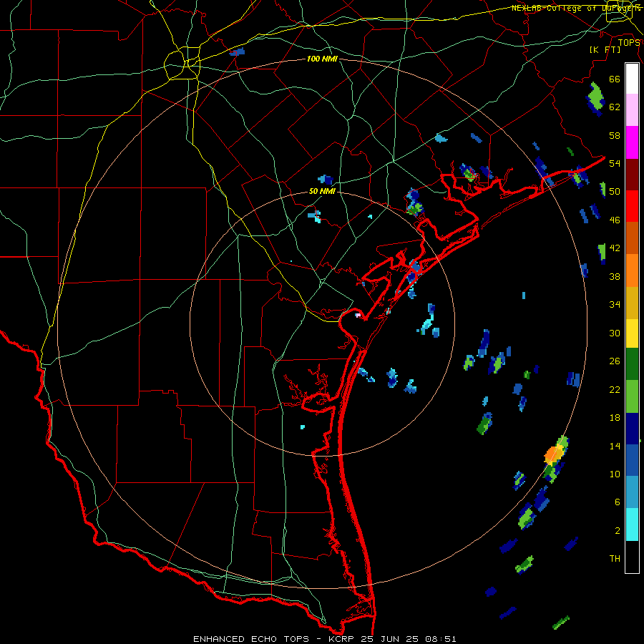Click the legend value '10'
This screenshot has height=644, width=644.
(615, 474)
